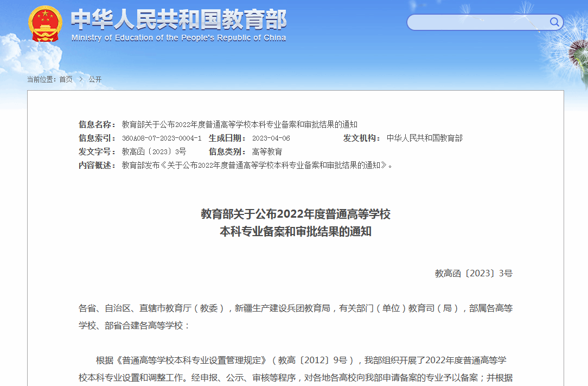Click the 中华人民共和国教育部 site title
This screenshot has height=386, width=588.
(178, 20)
